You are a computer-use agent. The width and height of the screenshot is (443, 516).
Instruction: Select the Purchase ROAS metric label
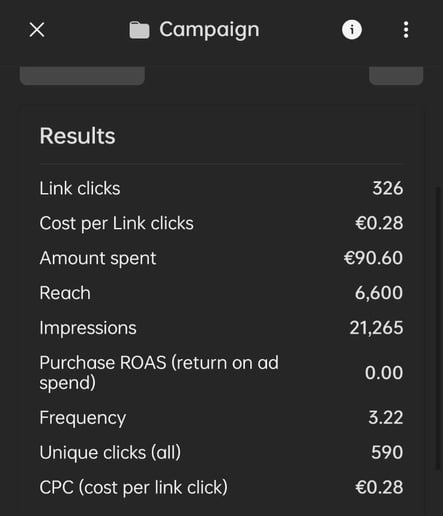click(x=159, y=372)
